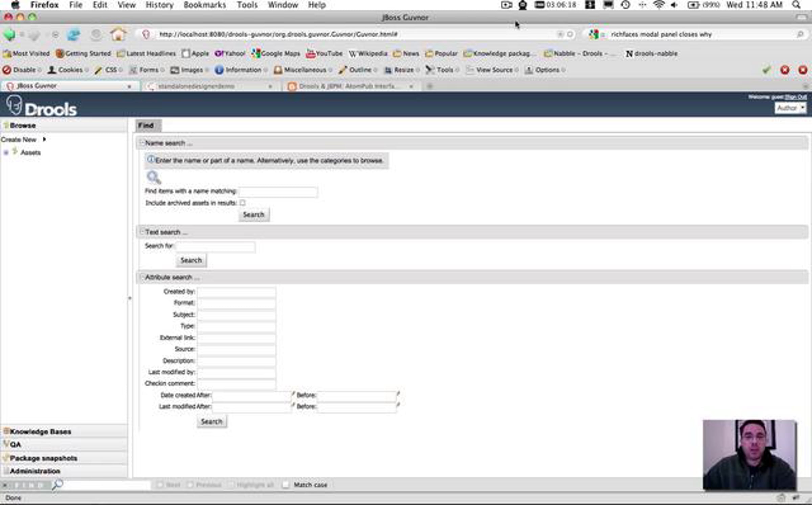Open the volume menu bar icon
The height and width of the screenshot is (505, 812).
pyautogui.click(x=674, y=5)
